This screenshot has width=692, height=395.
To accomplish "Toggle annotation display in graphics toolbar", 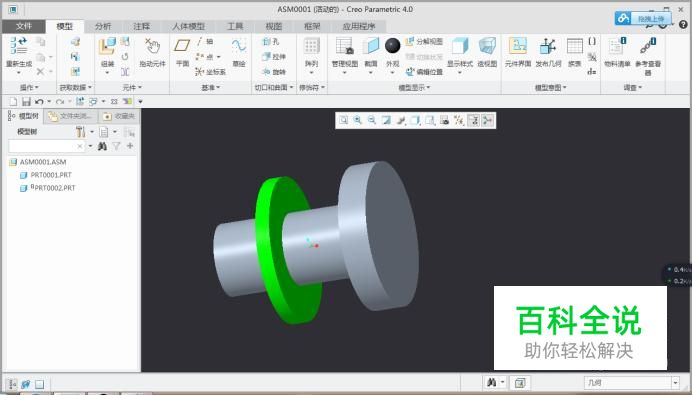I will point(473,120).
